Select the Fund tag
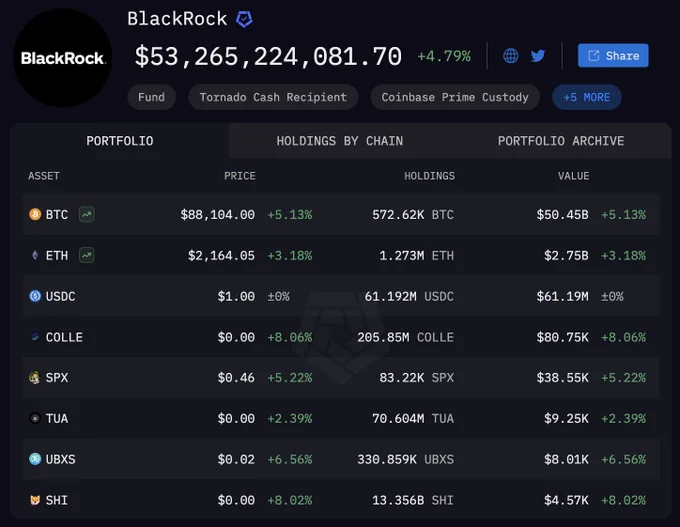Image resolution: width=680 pixels, height=527 pixels. tap(151, 97)
